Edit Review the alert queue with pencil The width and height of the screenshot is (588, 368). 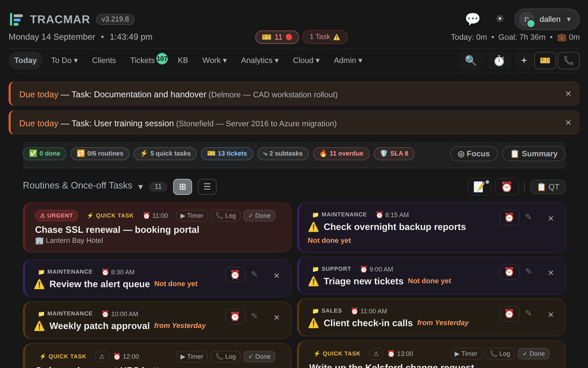[x=254, y=274]
